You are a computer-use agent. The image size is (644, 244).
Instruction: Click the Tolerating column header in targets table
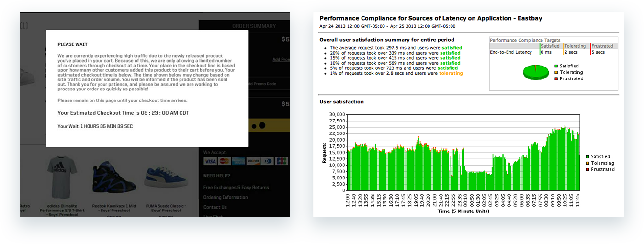point(576,46)
